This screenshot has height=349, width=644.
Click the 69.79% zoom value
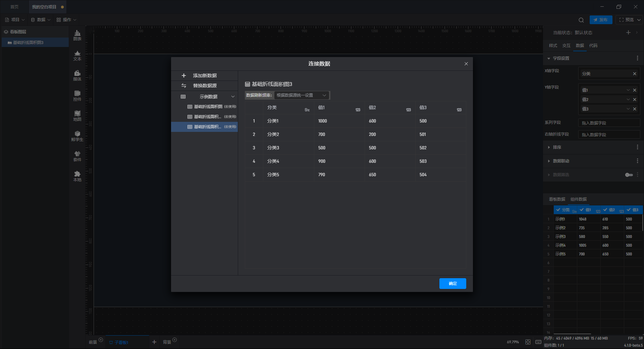pyautogui.click(x=513, y=342)
